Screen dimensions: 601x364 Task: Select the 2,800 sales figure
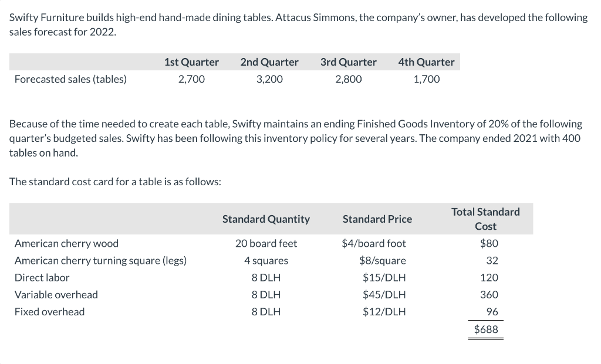pyautogui.click(x=349, y=79)
